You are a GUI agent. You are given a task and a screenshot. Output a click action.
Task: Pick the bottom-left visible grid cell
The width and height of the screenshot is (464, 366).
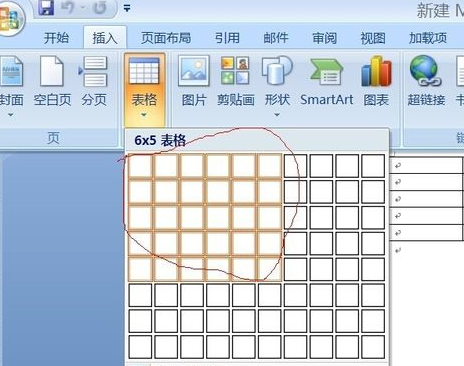tap(140, 347)
